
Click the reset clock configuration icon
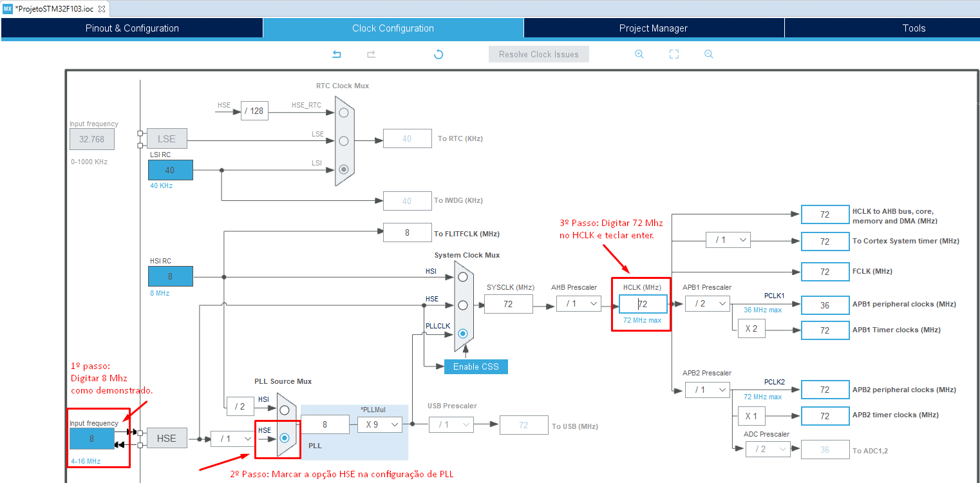(438, 54)
